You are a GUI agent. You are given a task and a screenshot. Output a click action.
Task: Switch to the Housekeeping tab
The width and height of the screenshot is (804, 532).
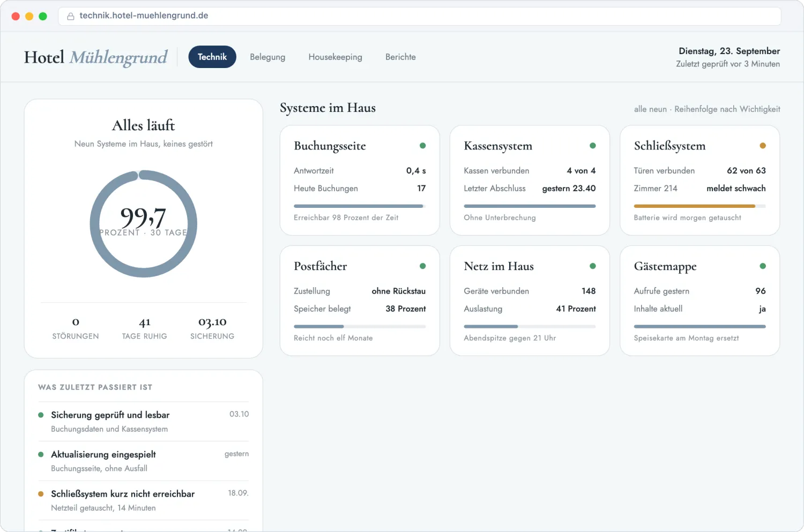(335, 57)
